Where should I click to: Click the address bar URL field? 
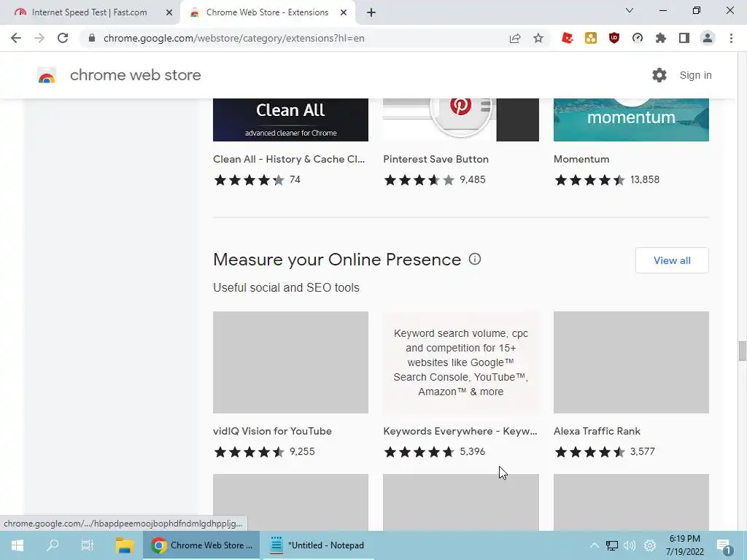pyautogui.click(x=295, y=38)
